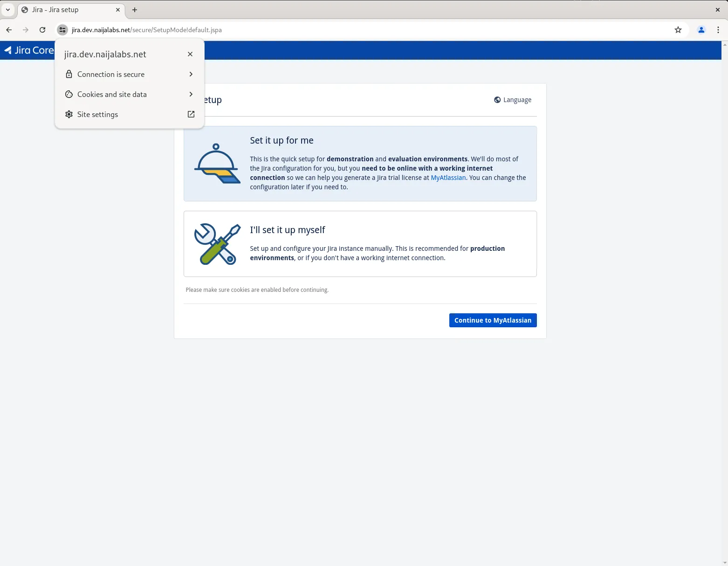Open the Chrome three-dot menu

(x=718, y=30)
